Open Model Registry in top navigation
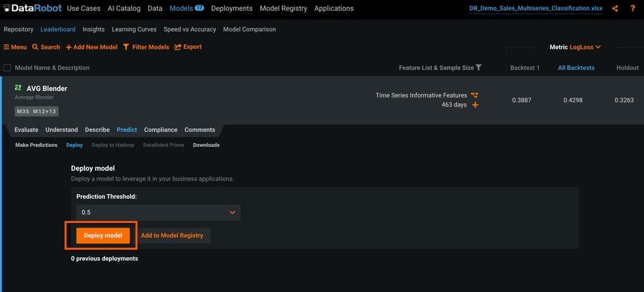This screenshot has height=292, width=644. 284,8
